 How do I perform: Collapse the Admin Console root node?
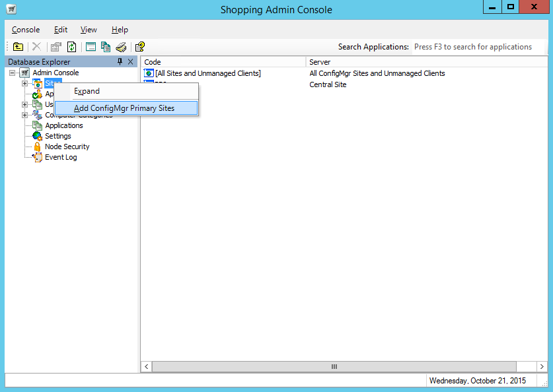point(13,73)
